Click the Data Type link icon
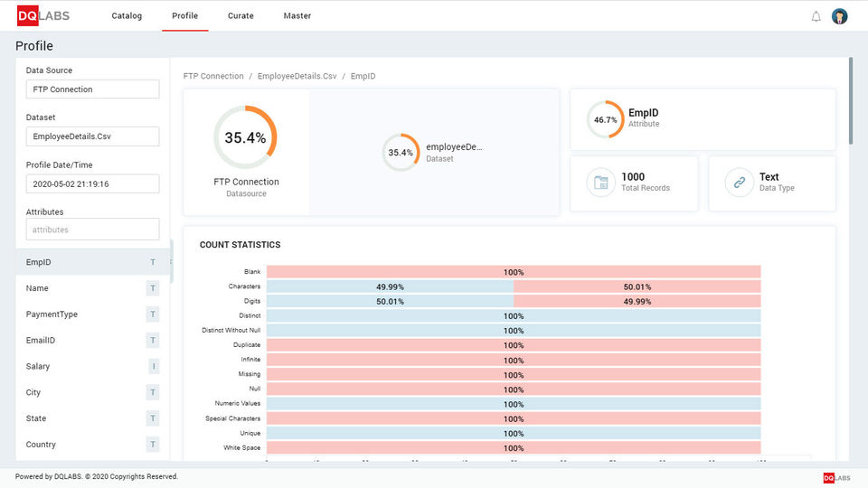The height and width of the screenshot is (488, 868). click(x=739, y=182)
